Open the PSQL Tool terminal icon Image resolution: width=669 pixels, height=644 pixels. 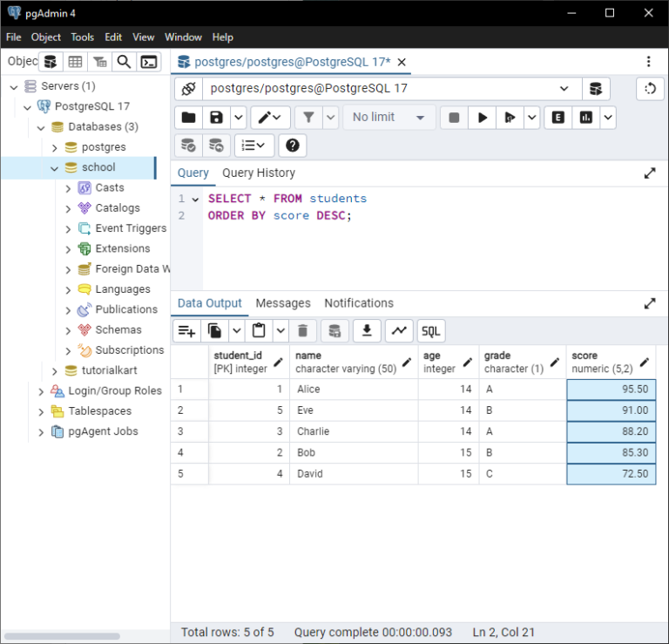coord(150,62)
